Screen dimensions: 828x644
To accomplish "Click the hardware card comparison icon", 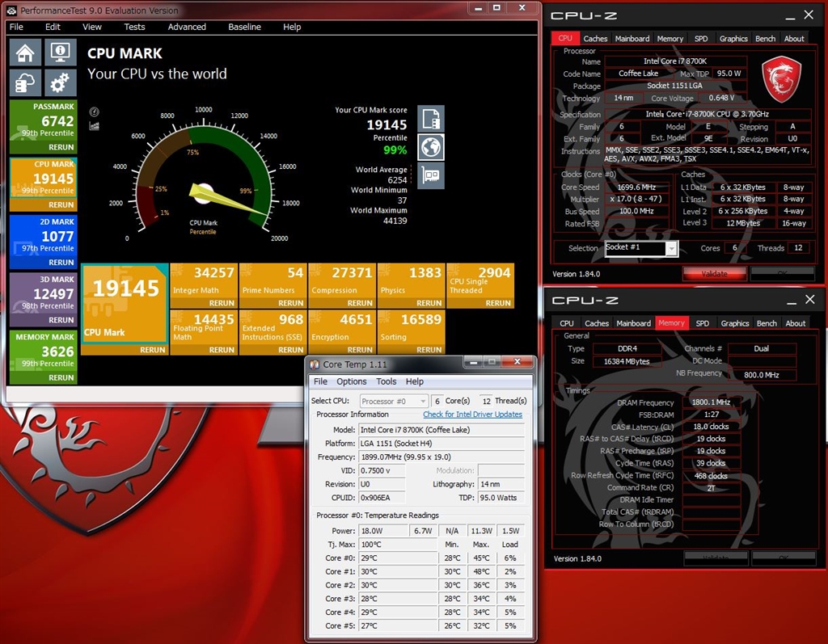I will pyautogui.click(x=431, y=175).
